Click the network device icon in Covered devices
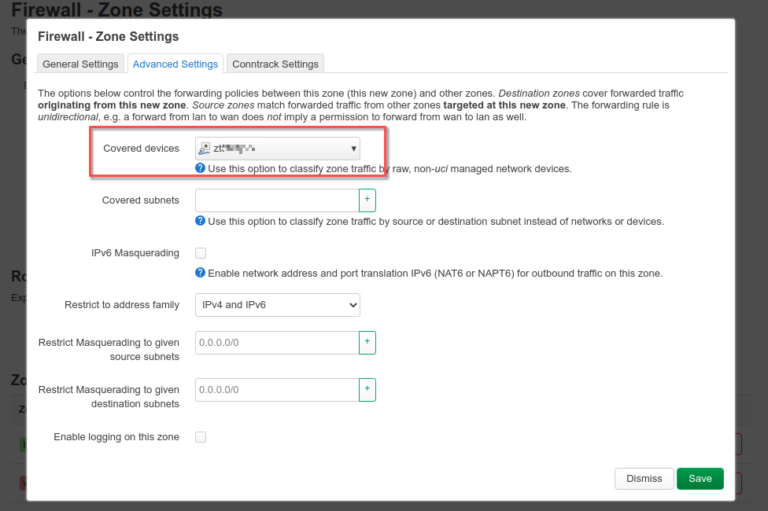Screen dimensions: 768x511 205,149
